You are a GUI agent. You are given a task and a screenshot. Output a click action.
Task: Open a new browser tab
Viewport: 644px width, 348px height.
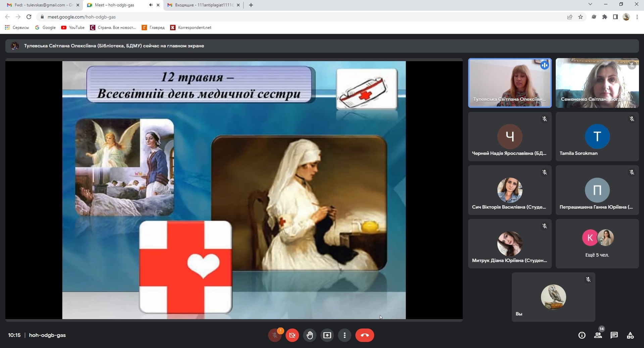coord(251,5)
